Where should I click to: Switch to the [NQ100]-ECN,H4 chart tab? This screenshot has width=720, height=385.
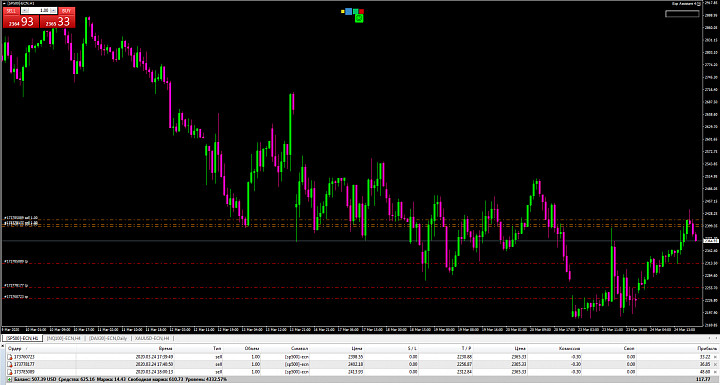tap(62, 338)
